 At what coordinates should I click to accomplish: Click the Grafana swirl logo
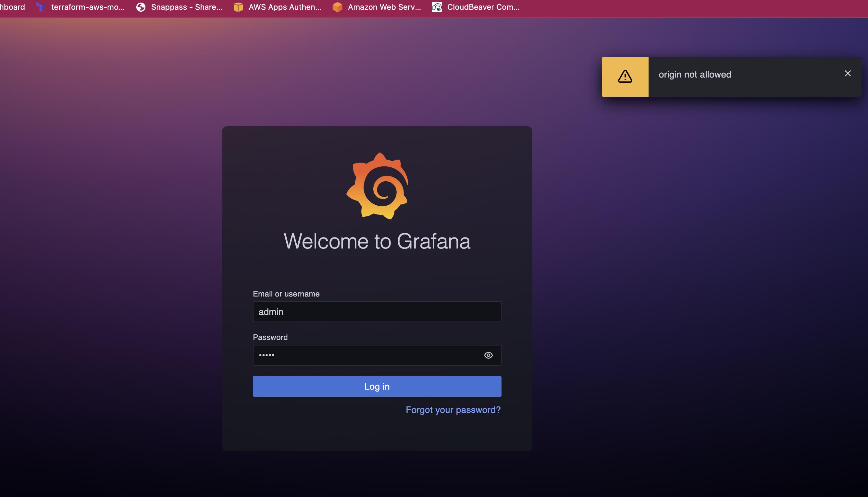377,186
